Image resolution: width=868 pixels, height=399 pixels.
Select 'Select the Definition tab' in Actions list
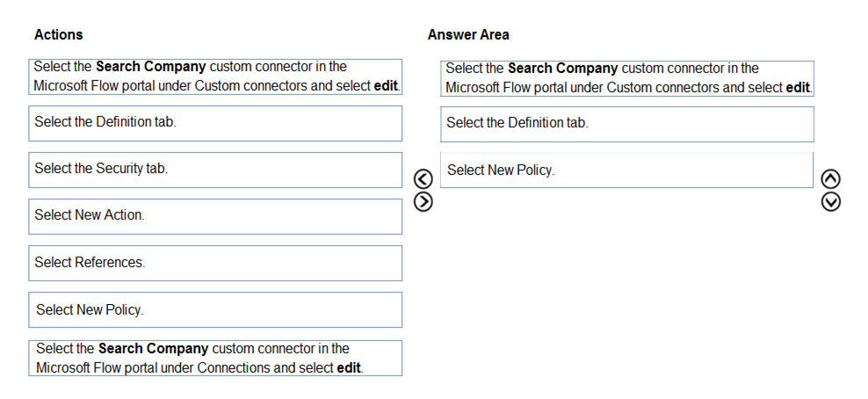(215, 123)
